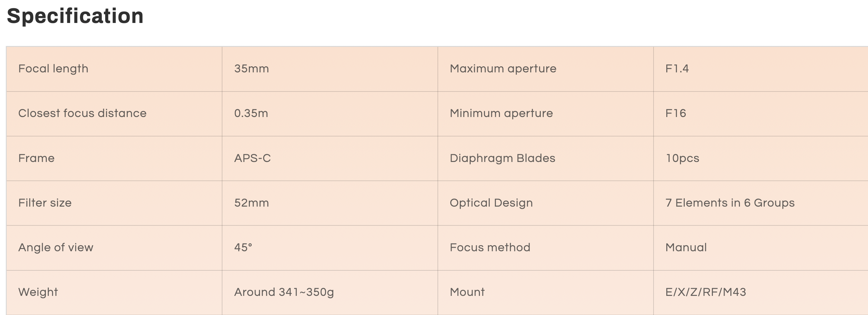The height and width of the screenshot is (315, 868).
Task: Select the F1.4 value cell
Action: pos(677,69)
